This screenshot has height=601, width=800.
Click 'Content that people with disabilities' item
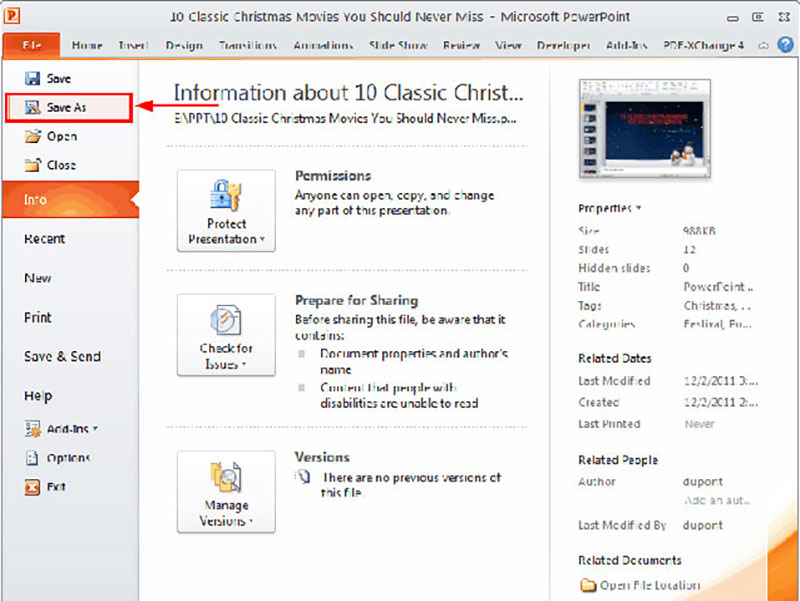click(399, 395)
